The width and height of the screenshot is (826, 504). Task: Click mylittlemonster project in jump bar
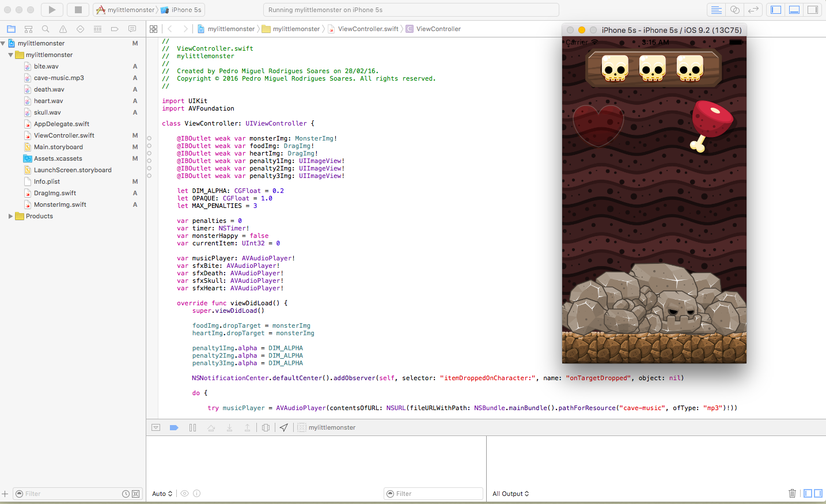(226, 29)
